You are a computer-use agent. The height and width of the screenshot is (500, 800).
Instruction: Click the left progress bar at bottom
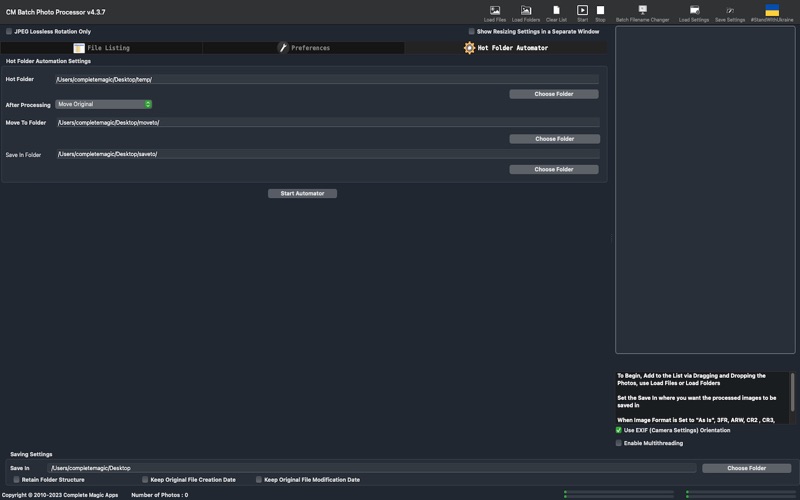[618, 494]
